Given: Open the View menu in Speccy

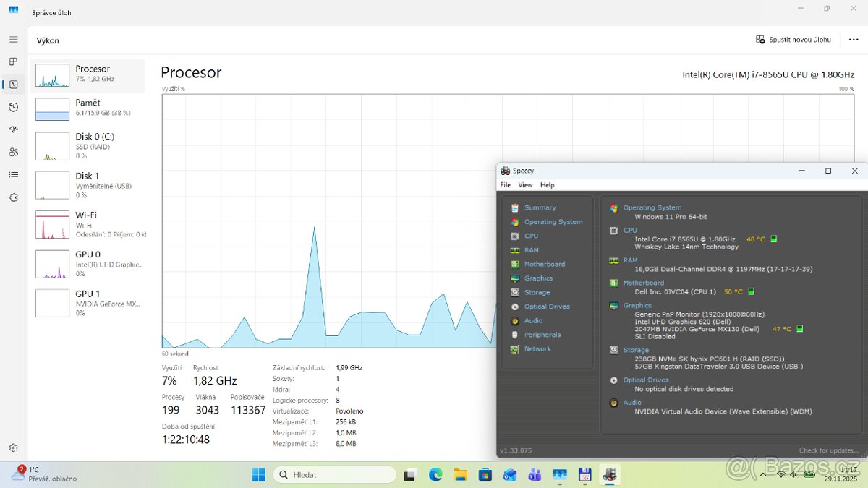Looking at the screenshot, I should [x=525, y=185].
